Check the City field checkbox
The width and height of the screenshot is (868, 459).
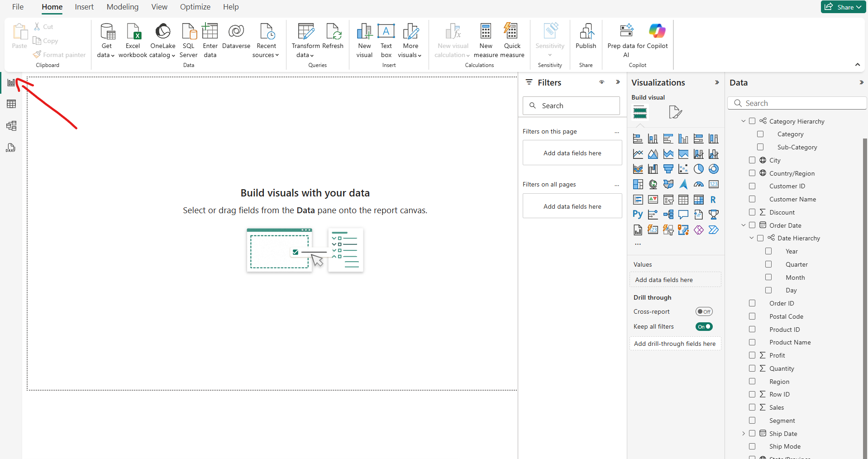pos(752,160)
